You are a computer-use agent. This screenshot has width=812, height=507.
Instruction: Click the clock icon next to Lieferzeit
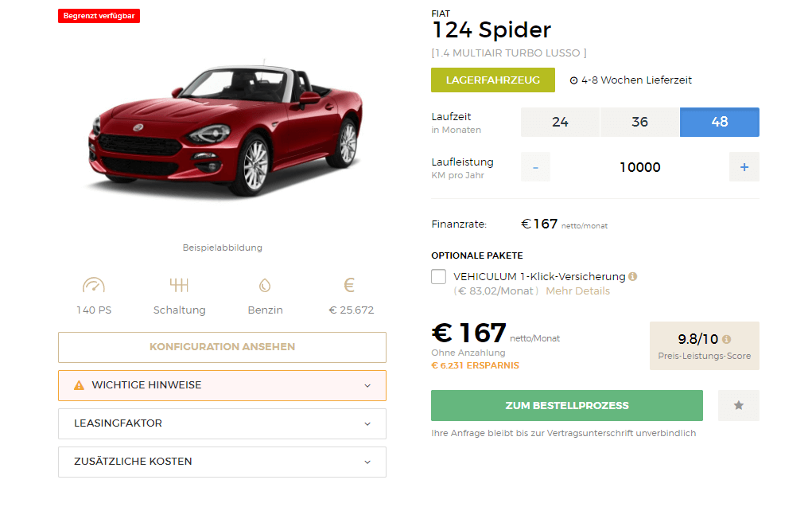point(573,80)
